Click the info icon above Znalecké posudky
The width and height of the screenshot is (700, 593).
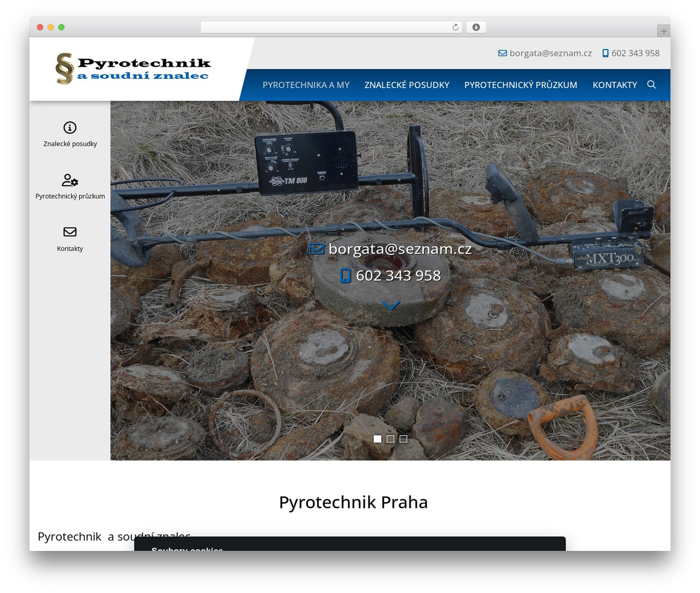pyautogui.click(x=70, y=127)
